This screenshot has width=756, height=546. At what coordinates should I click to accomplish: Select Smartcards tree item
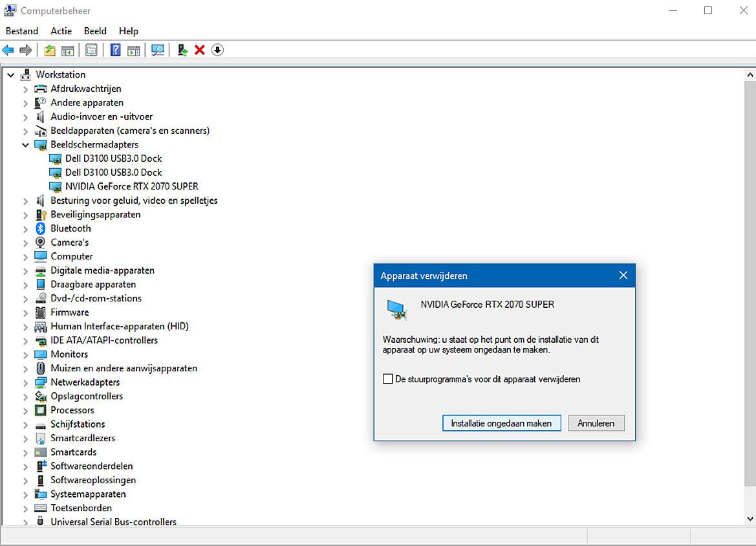click(73, 452)
